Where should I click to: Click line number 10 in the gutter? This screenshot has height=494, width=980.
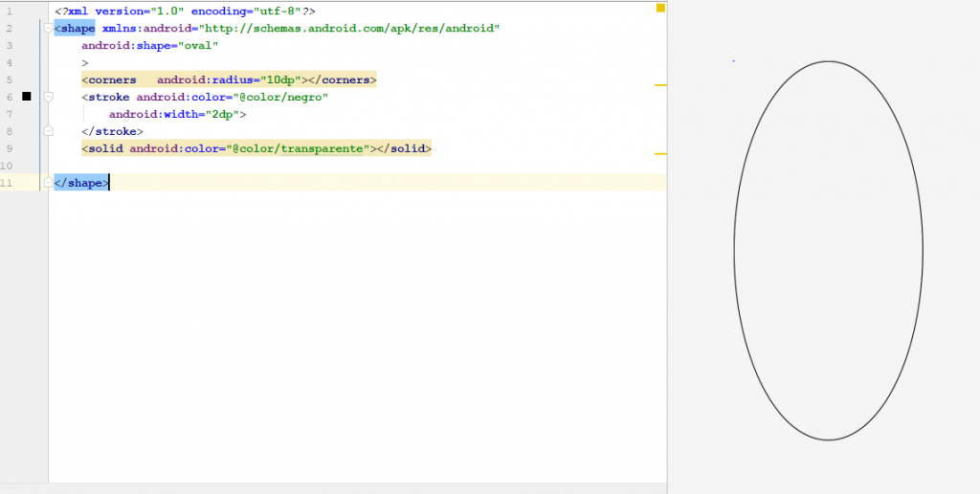coord(7,166)
